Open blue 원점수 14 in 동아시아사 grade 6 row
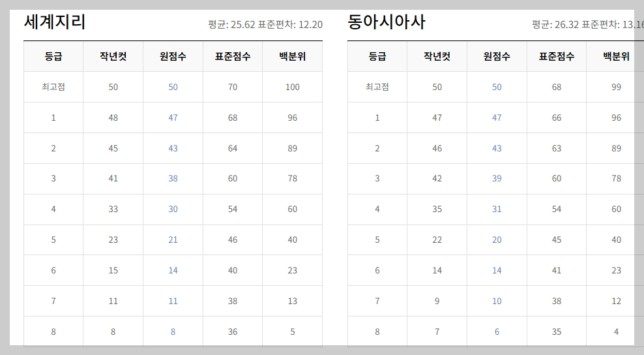Image resolution: width=644 pixels, height=355 pixels. (497, 271)
